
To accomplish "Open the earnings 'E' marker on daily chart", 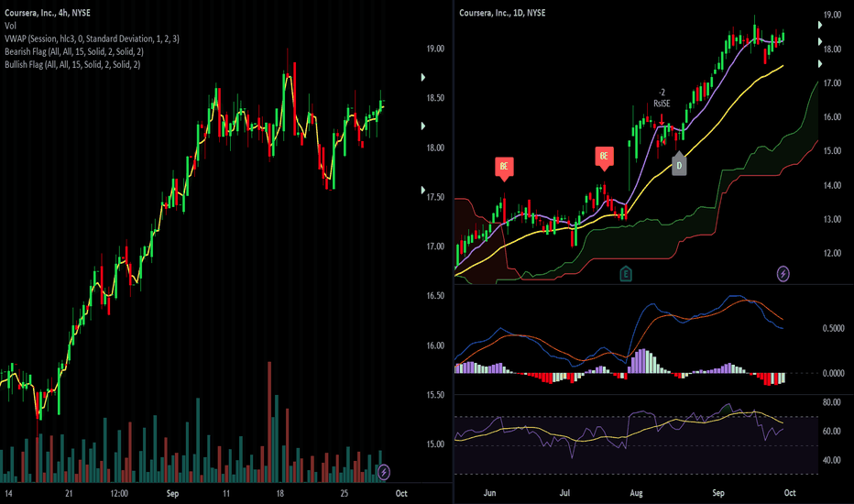I will tap(626, 273).
